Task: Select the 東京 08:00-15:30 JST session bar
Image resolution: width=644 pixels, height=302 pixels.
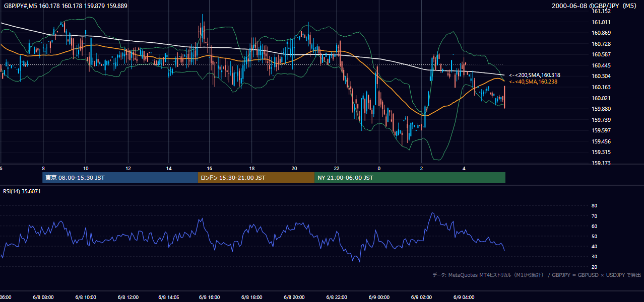Action: (120, 178)
